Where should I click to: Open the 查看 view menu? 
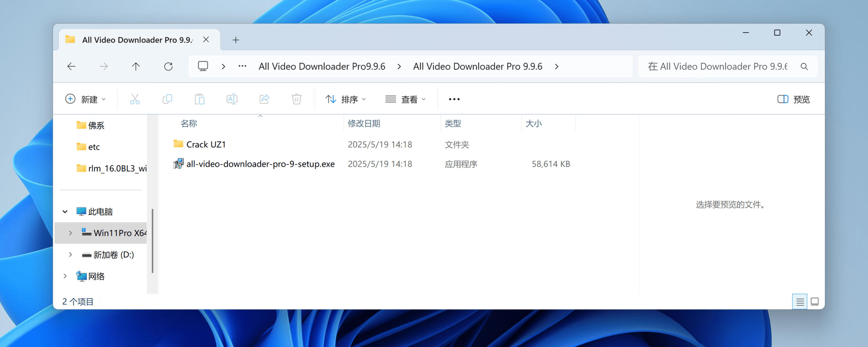[406, 99]
